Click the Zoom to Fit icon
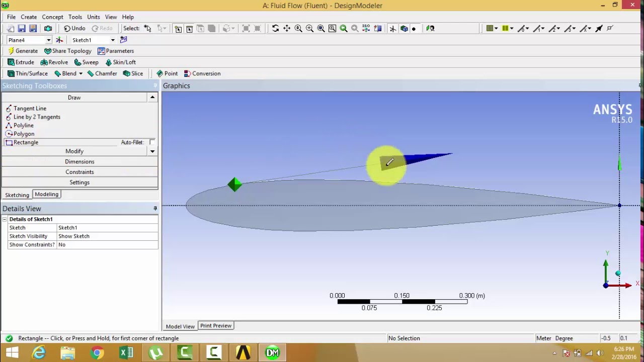 [x=321, y=29]
